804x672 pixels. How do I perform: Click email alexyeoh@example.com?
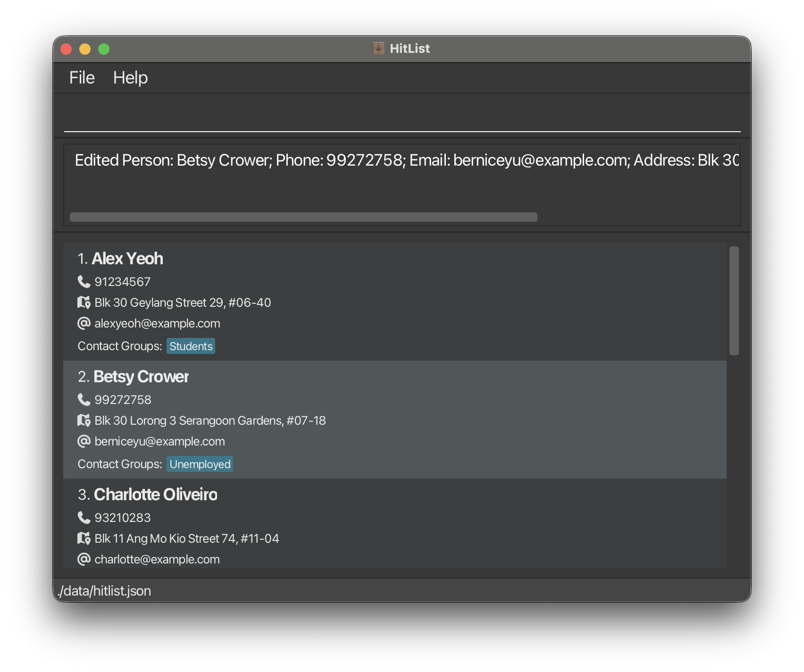tap(157, 323)
